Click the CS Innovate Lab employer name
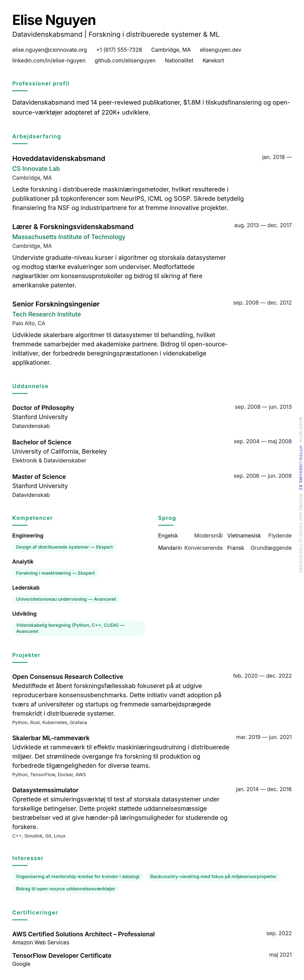This screenshot has height=980, width=304. (36, 169)
